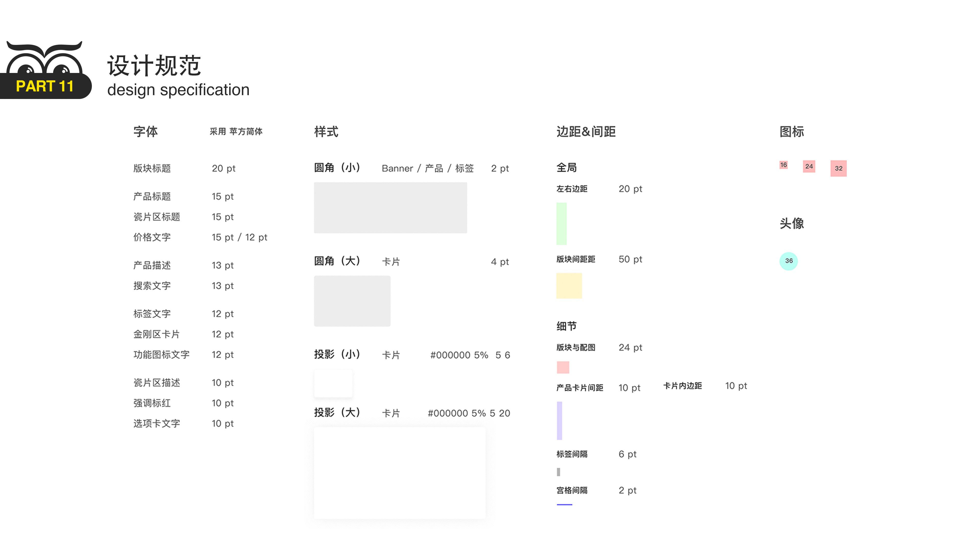
Task: Select the 16 pt icon size swatch
Action: pos(783,165)
